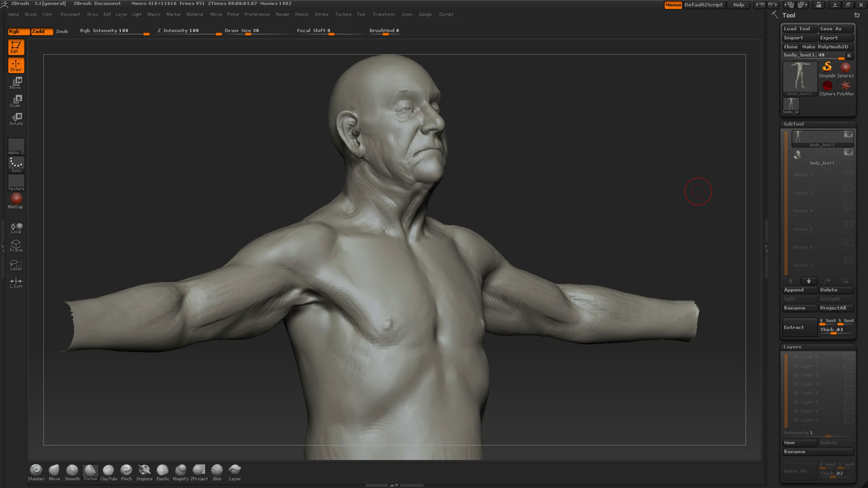Choose the ZSphere tool icon
The image size is (868, 488).
827,86
